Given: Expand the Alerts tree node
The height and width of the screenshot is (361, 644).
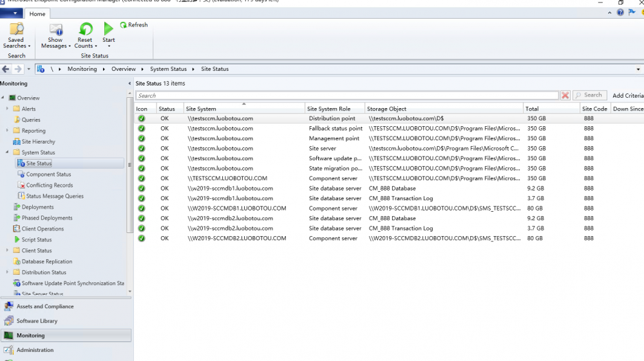Looking at the screenshot, I should [x=7, y=109].
